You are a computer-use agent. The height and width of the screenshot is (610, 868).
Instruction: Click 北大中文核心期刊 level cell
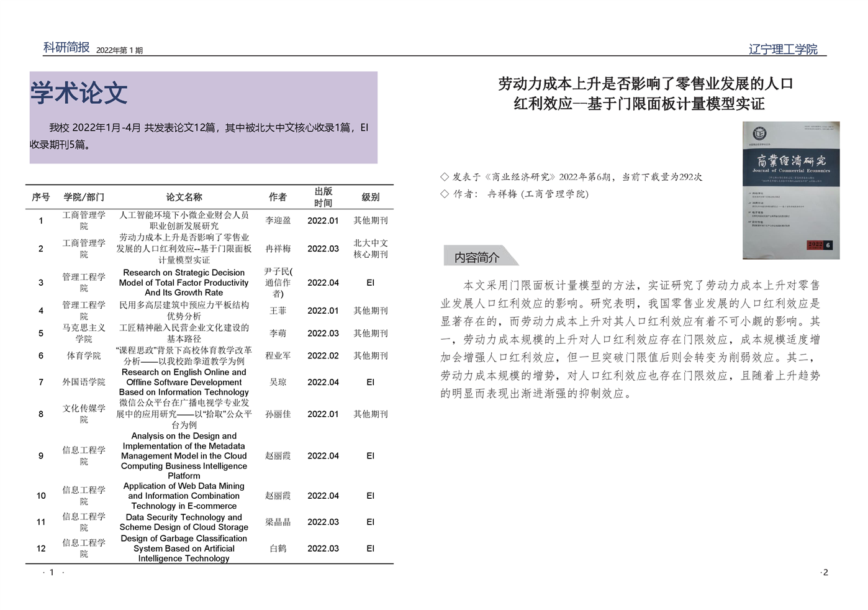point(371,248)
